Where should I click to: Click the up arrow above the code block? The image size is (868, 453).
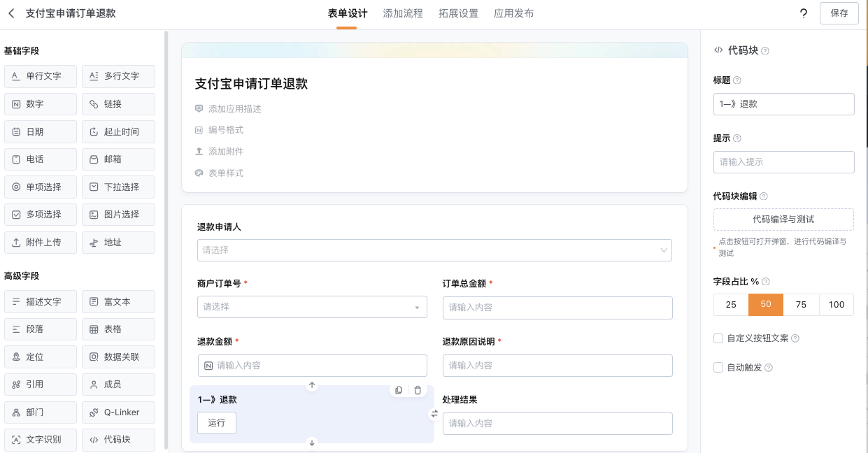312,385
